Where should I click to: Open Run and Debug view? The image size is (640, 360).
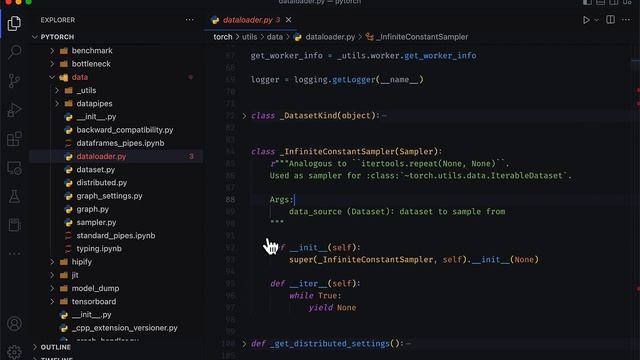(14, 110)
